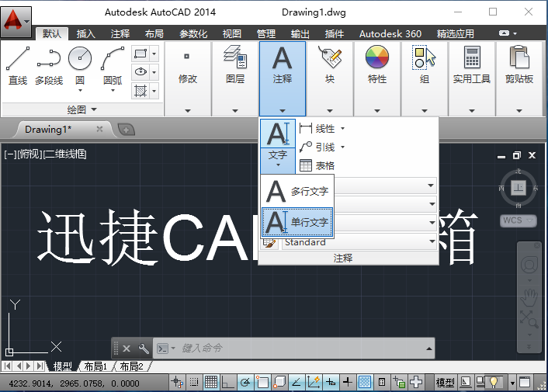The width and height of the screenshot is (548, 392).
Task: Switch to the Insert (插入) ribbon tab
Action: point(86,34)
